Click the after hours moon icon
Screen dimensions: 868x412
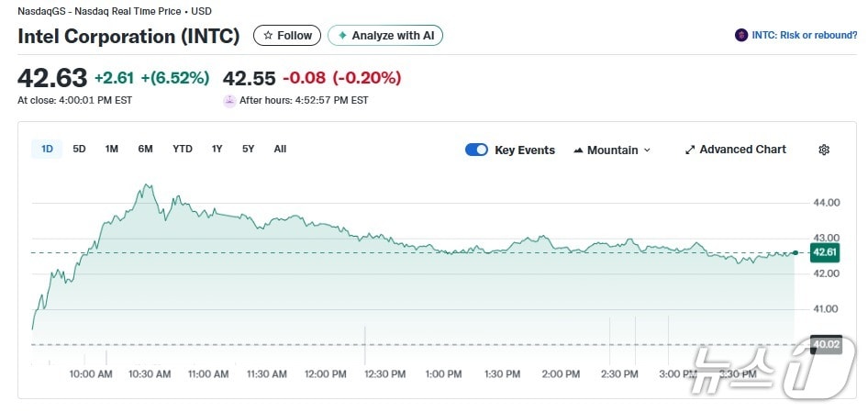(x=229, y=101)
